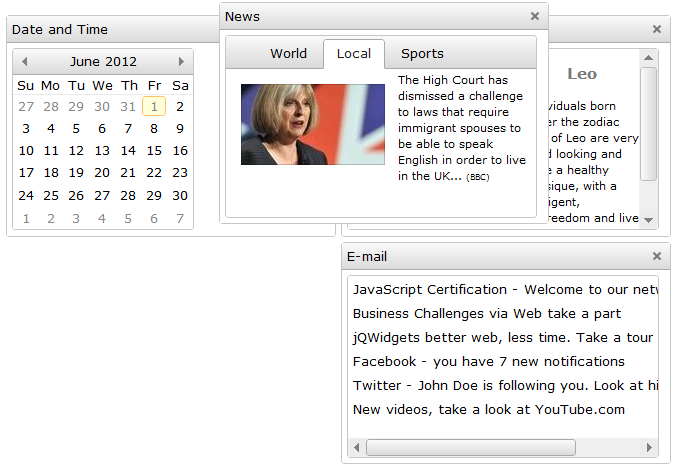Image resolution: width=679 pixels, height=472 pixels.
Task: Click right scroll arrow in E-mail list
Action: tap(649, 447)
